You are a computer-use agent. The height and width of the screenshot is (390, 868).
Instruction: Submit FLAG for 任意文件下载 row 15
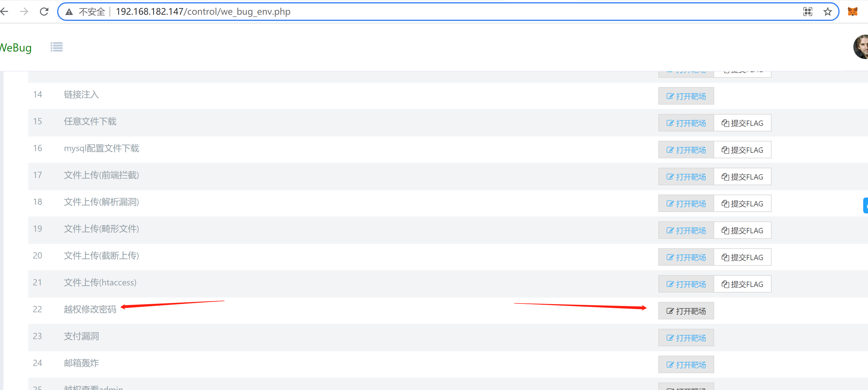tap(742, 123)
